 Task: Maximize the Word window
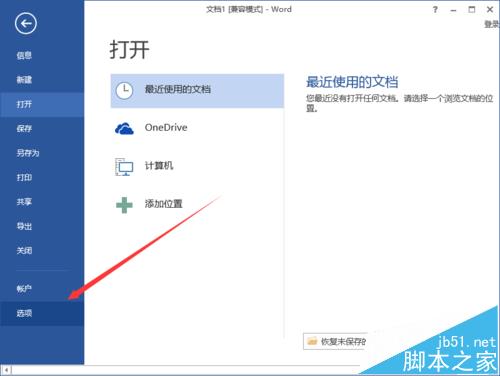tap(472, 10)
